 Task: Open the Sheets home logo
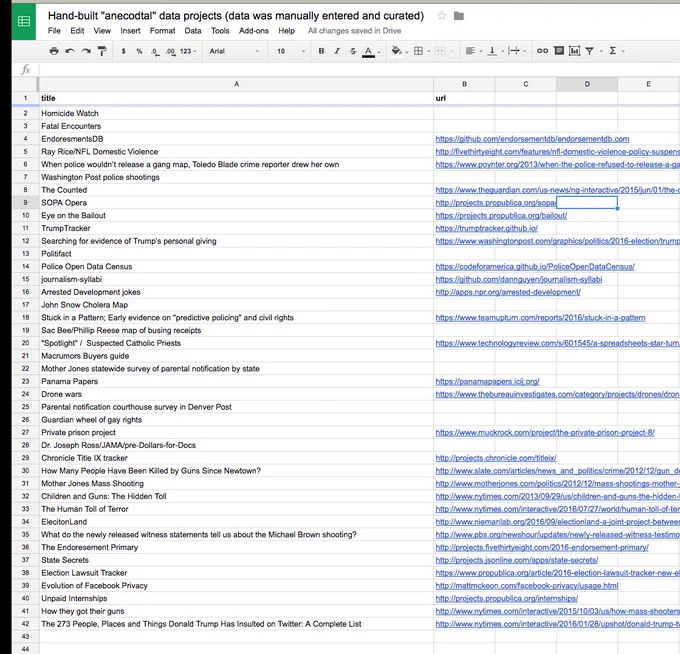click(24, 21)
